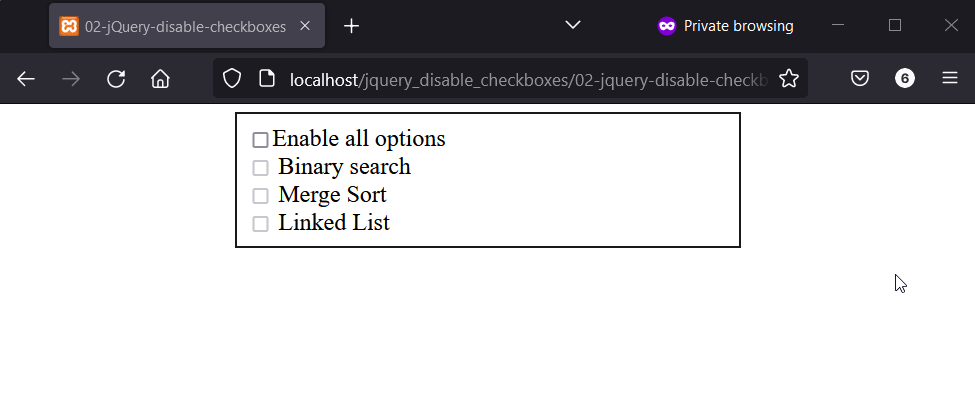Minimize the Firefox window
The height and width of the screenshot is (408, 975).
[x=839, y=25]
